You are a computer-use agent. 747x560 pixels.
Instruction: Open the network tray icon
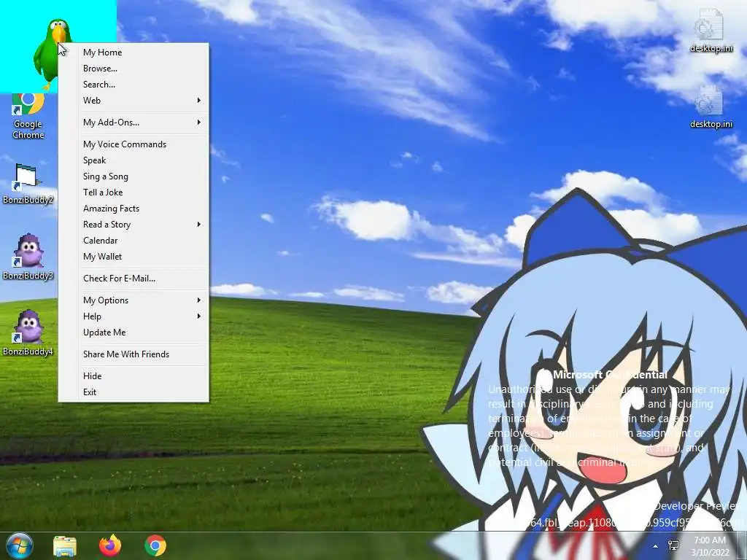point(673,545)
